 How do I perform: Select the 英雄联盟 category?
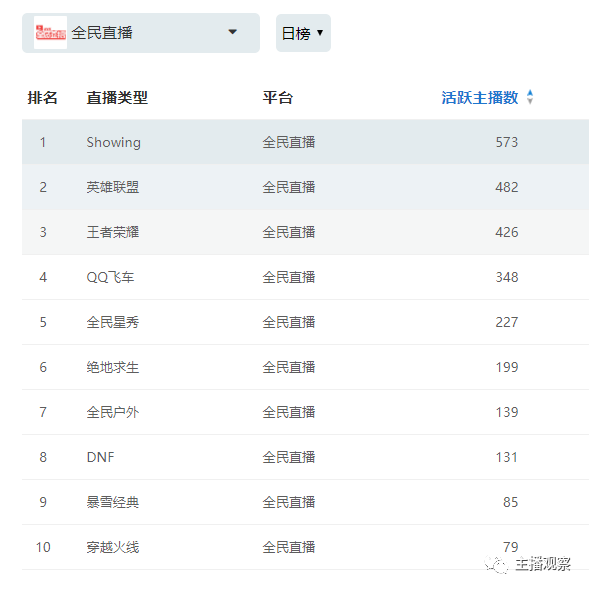[x=113, y=187]
